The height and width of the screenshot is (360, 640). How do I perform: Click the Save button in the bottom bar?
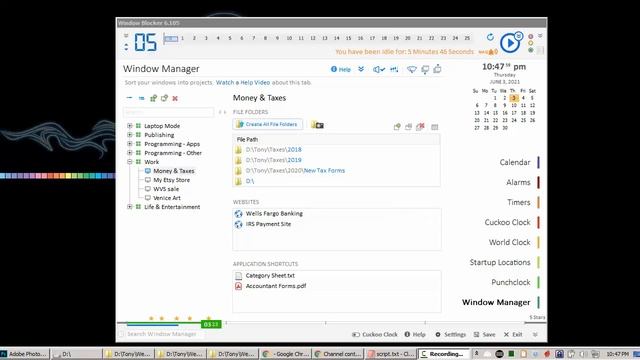tap(484, 334)
